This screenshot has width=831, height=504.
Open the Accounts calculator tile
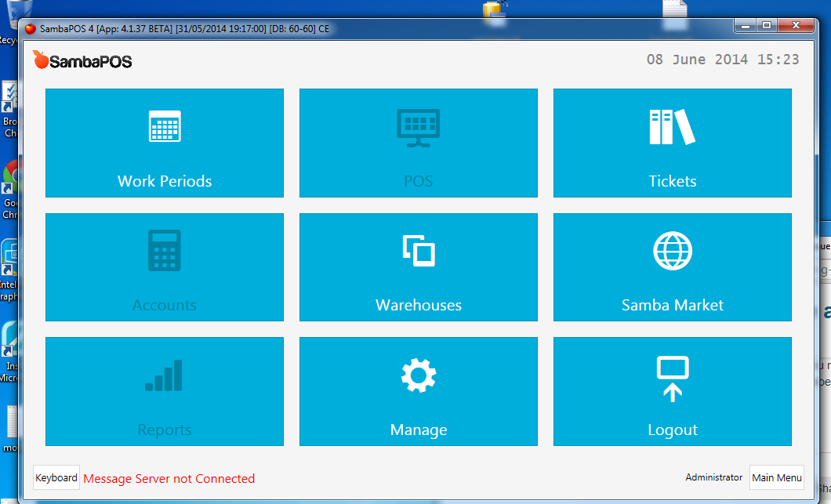click(165, 267)
